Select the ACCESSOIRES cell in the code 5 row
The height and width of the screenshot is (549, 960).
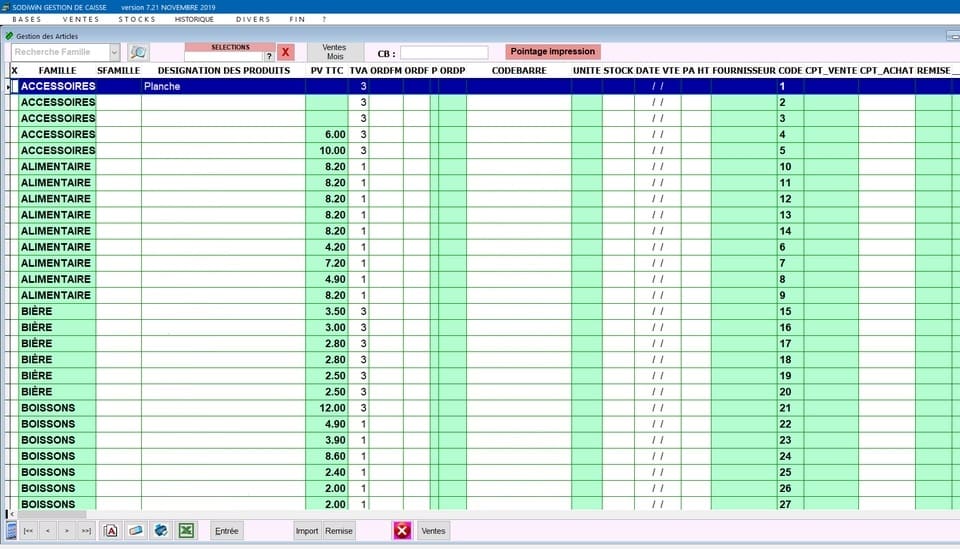pyautogui.click(x=58, y=151)
